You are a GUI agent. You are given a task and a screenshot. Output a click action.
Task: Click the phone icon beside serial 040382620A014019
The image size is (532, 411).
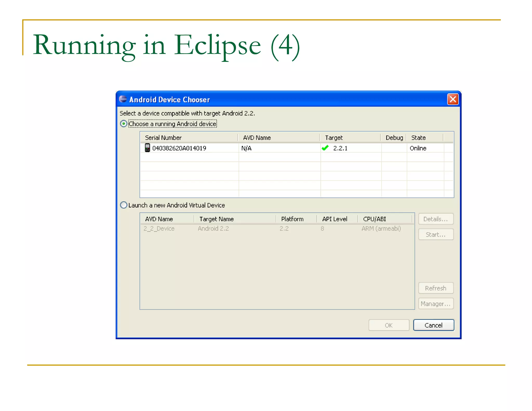click(x=147, y=148)
